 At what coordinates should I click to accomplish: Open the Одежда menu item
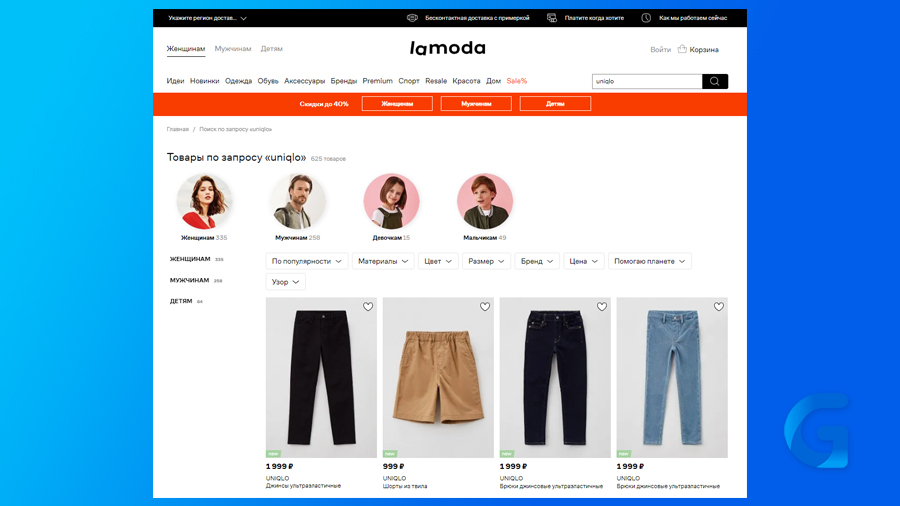238,81
